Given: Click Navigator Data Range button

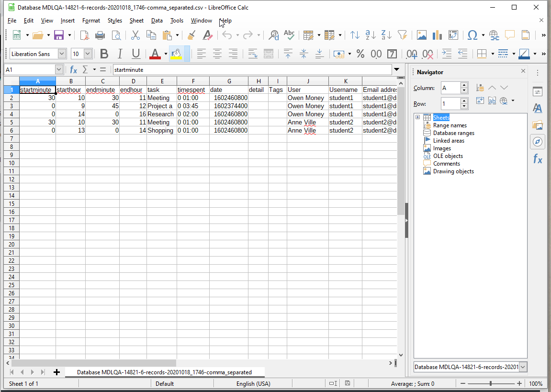Looking at the screenshot, I should 480,88.
